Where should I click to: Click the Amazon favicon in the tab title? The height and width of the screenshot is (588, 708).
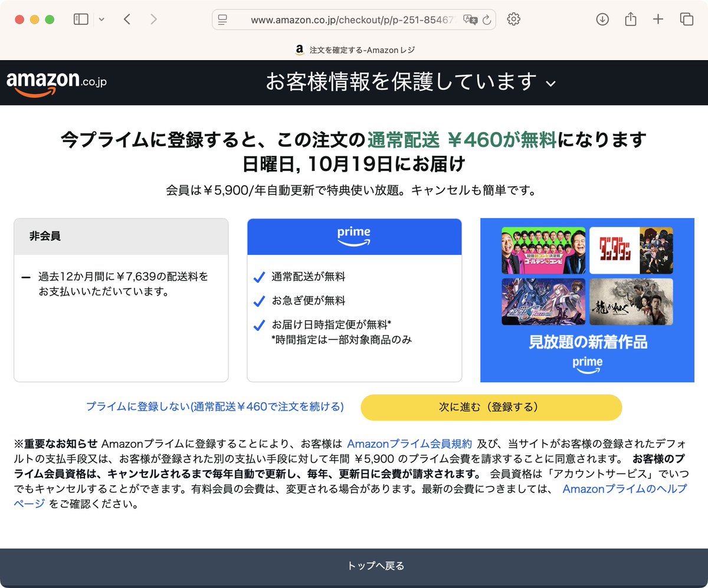pos(300,50)
